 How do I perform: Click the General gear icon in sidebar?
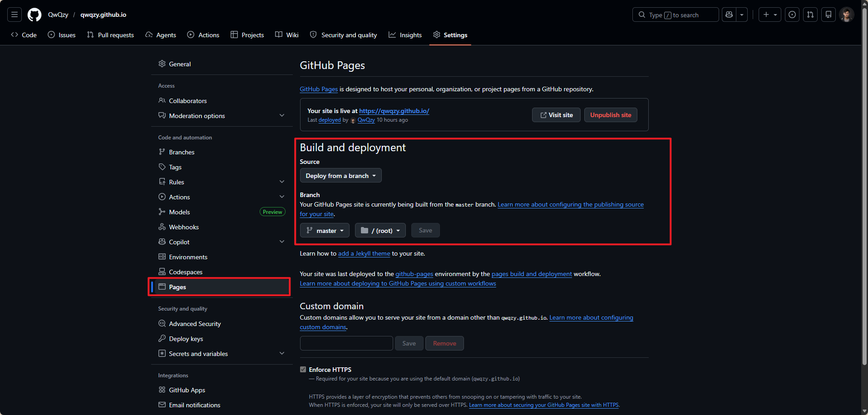coord(162,64)
